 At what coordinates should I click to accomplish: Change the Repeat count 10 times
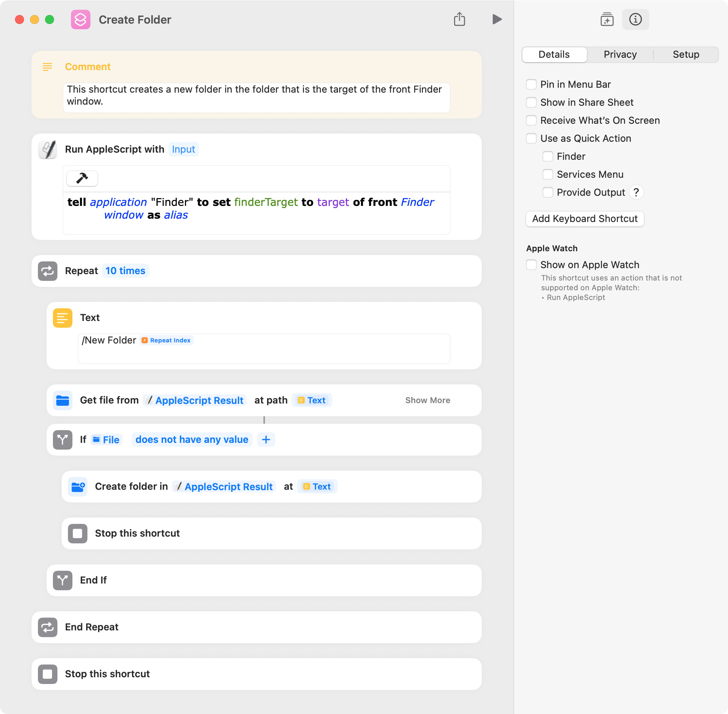point(125,271)
